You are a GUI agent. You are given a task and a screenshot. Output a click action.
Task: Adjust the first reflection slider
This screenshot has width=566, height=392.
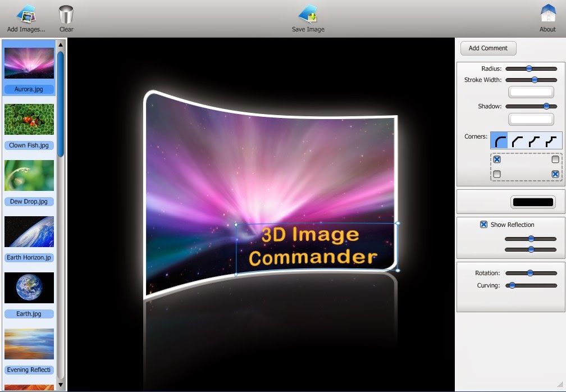click(530, 239)
